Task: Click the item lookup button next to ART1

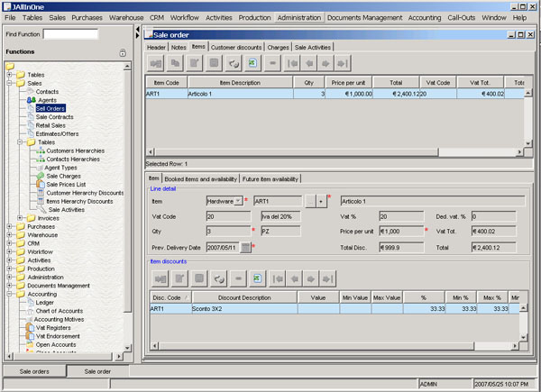Action: coord(310,201)
